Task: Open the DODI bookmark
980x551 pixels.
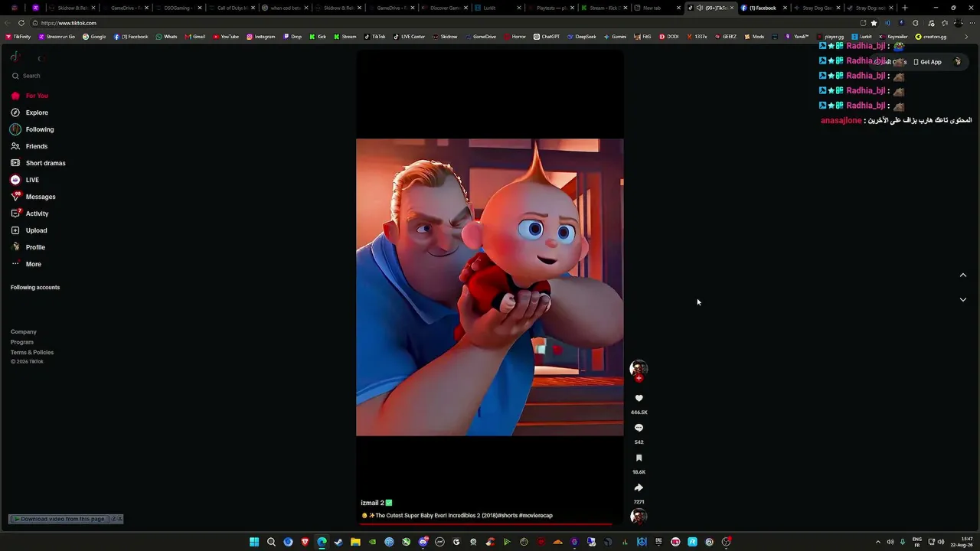Action: click(x=669, y=37)
